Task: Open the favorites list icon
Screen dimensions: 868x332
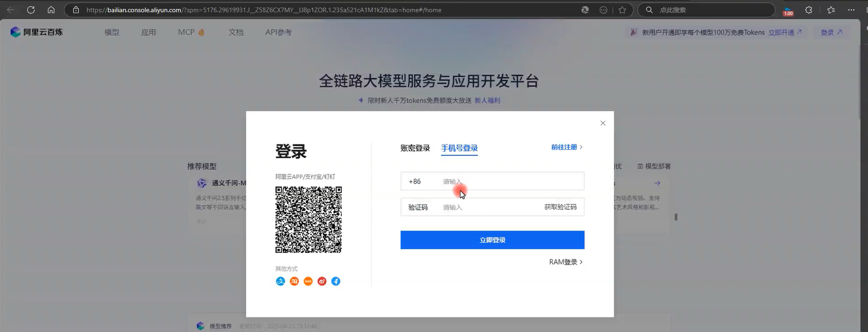Action: (830, 10)
